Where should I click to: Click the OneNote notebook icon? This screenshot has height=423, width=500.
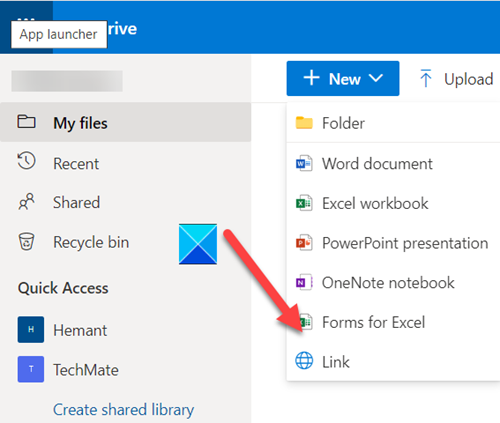pos(304,283)
